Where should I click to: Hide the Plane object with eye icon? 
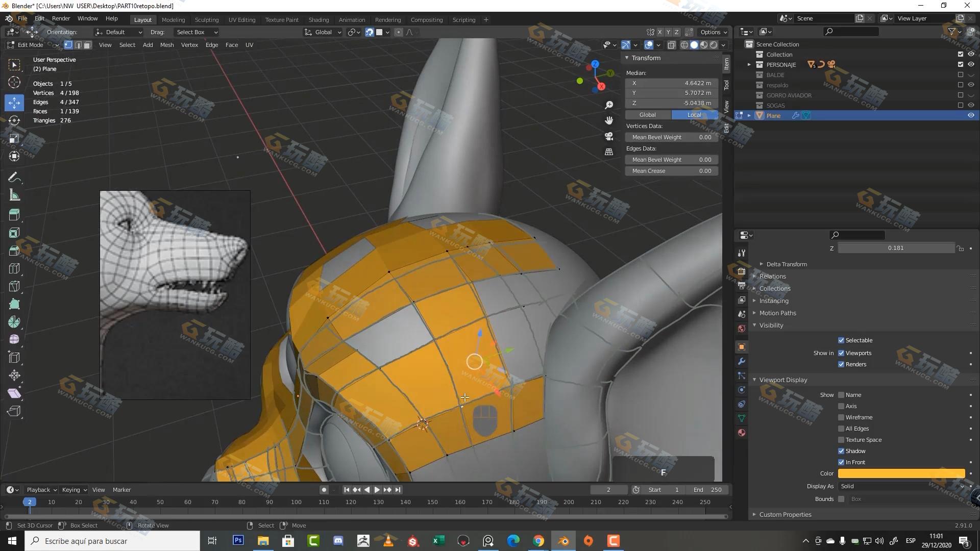point(971,116)
